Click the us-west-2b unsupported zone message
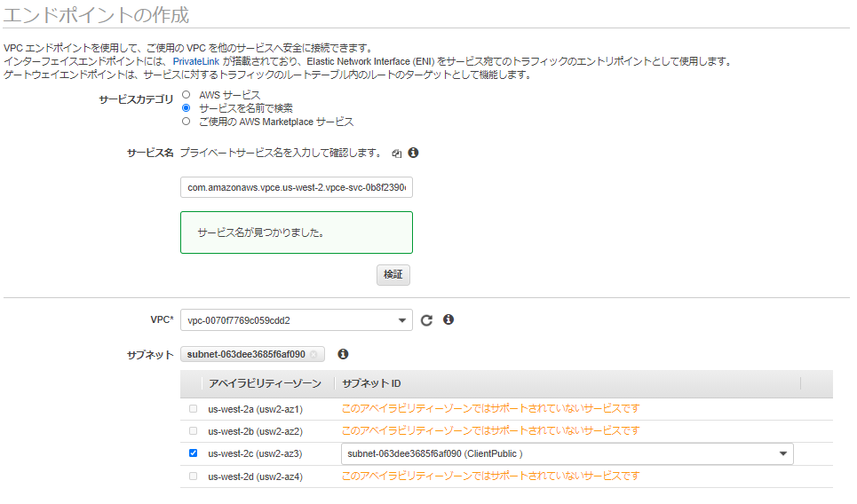Viewport: 857px width, 504px height. (490, 431)
